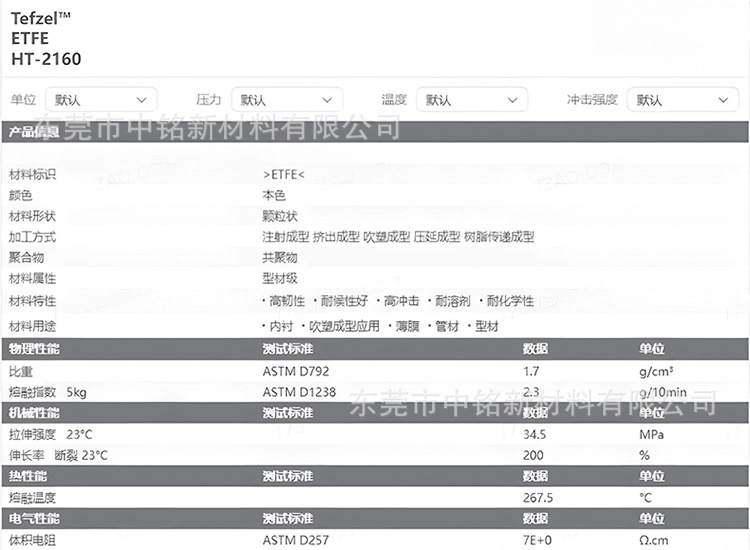Click the 伸长率 断裂 23°C row label
This screenshot has width=750, height=550.
58,456
